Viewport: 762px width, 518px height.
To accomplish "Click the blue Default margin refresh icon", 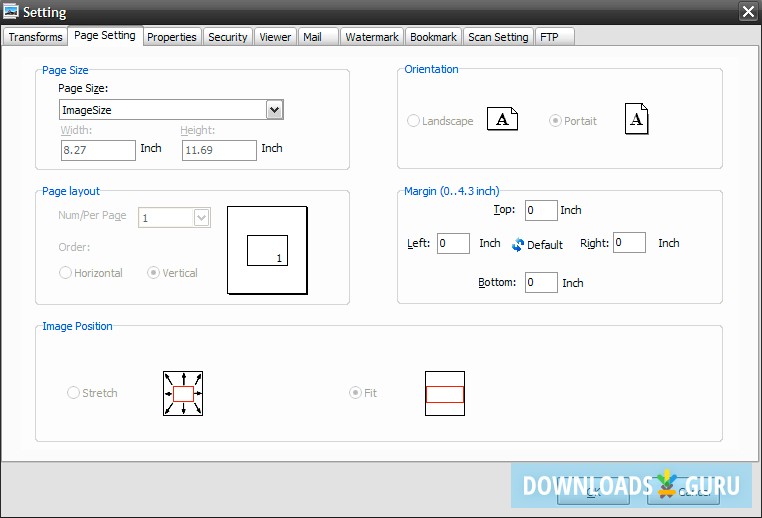I will click(x=518, y=244).
